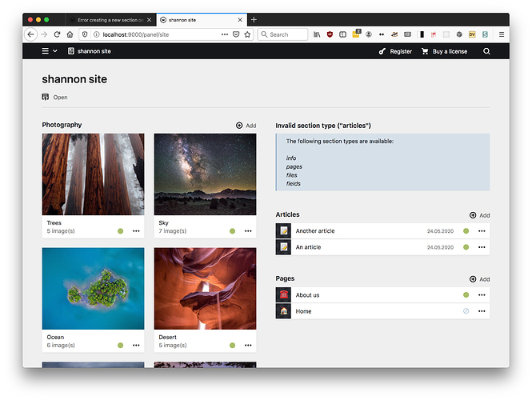Toggle the browser sidebar icon
The image size is (532, 400).
tap(342, 34)
